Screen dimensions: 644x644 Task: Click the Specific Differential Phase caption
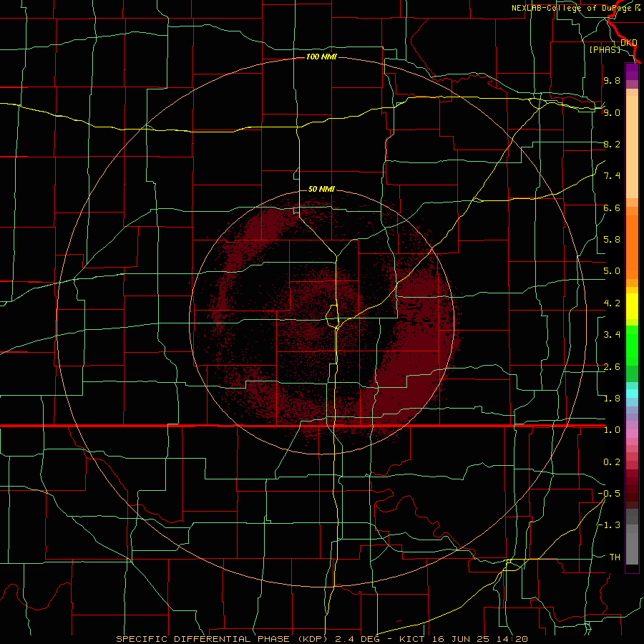321,639
